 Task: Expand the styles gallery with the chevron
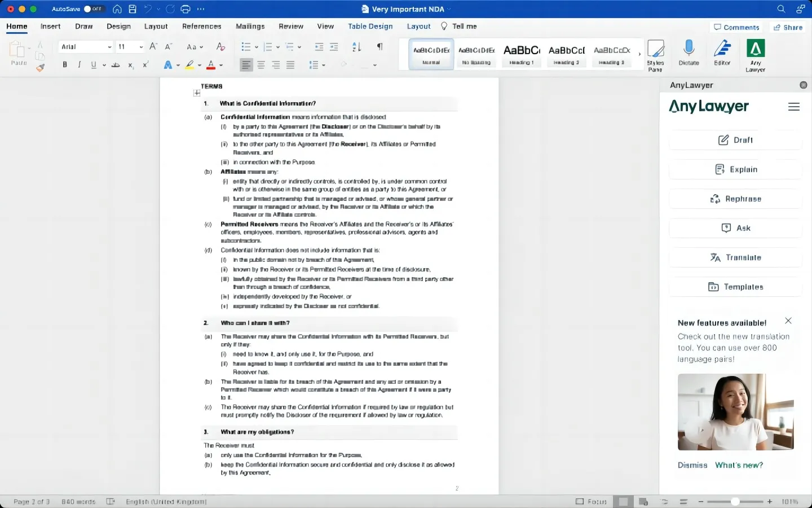pos(639,55)
